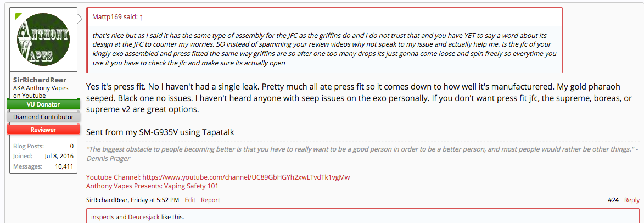Click the green online indicator on the avatar
The width and height of the screenshot is (644, 223).
18,15
